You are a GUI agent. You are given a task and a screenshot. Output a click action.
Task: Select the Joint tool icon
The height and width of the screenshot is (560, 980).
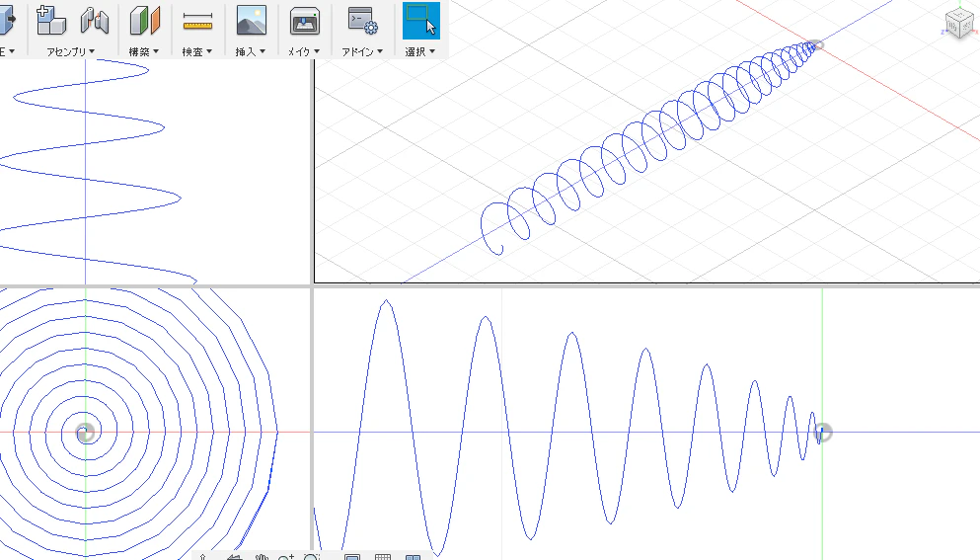[x=95, y=21]
